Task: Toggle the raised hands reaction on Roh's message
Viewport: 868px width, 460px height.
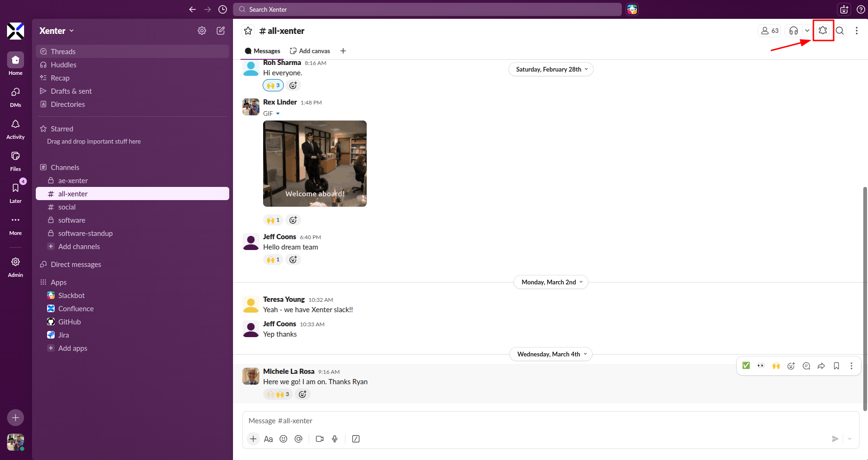Action: click(x=273, y=85)
